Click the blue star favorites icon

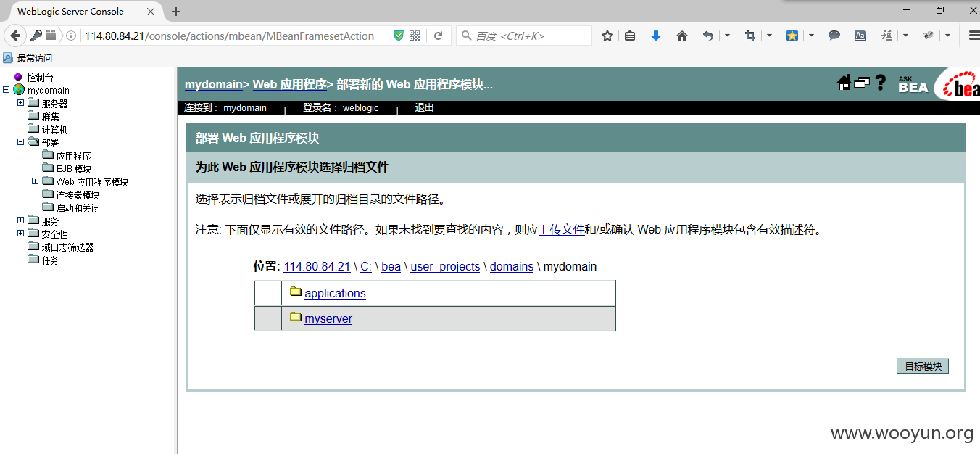tap(792, 36)
